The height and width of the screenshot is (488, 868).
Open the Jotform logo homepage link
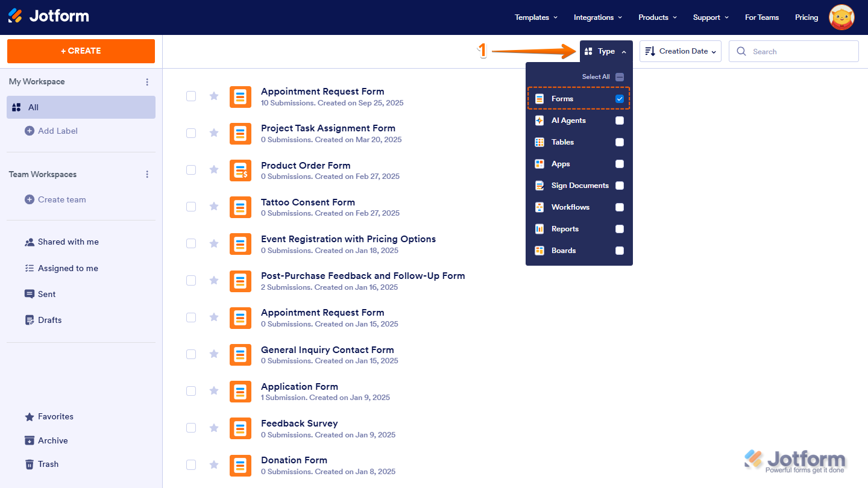tap(48, 17)
